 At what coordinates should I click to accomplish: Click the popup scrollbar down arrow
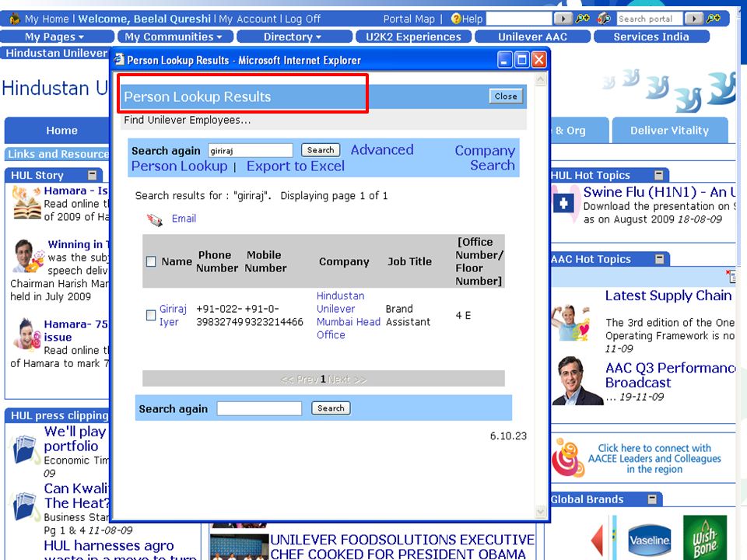[x=540, y=512]
